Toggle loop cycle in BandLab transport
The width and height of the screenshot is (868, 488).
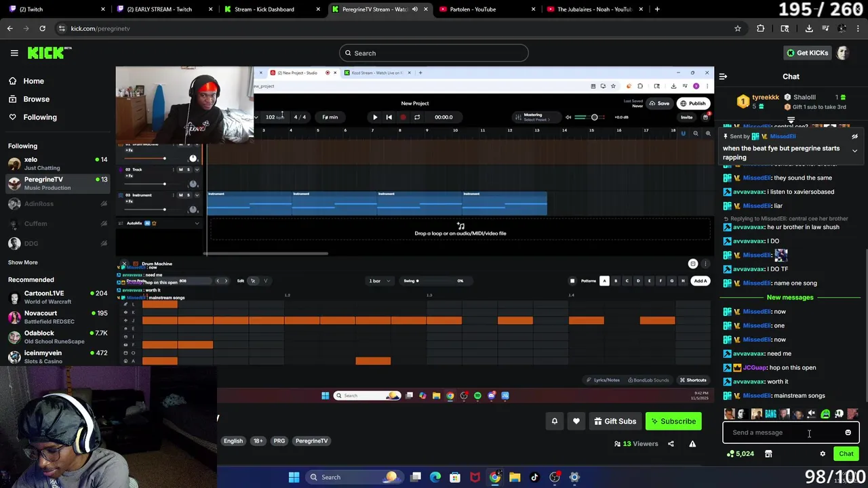pyautogui.click(x=417, y=117)
